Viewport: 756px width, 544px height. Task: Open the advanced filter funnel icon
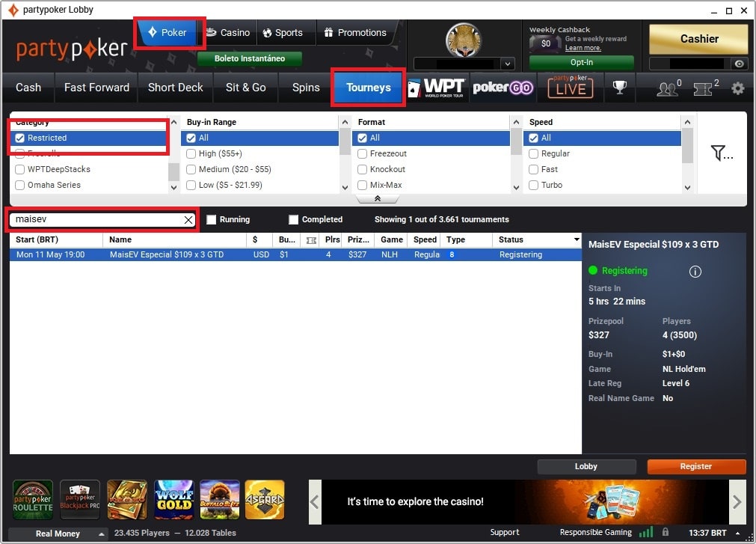tap(722, 153)
